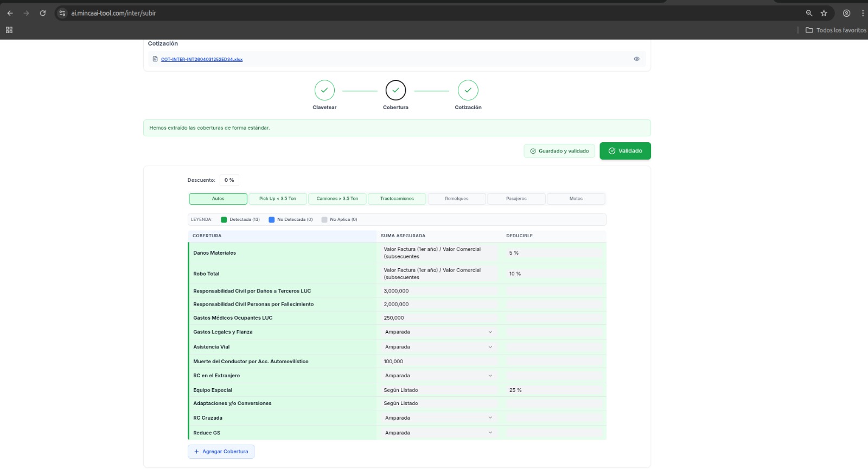Open the Remolques tab

pos(457,199)
